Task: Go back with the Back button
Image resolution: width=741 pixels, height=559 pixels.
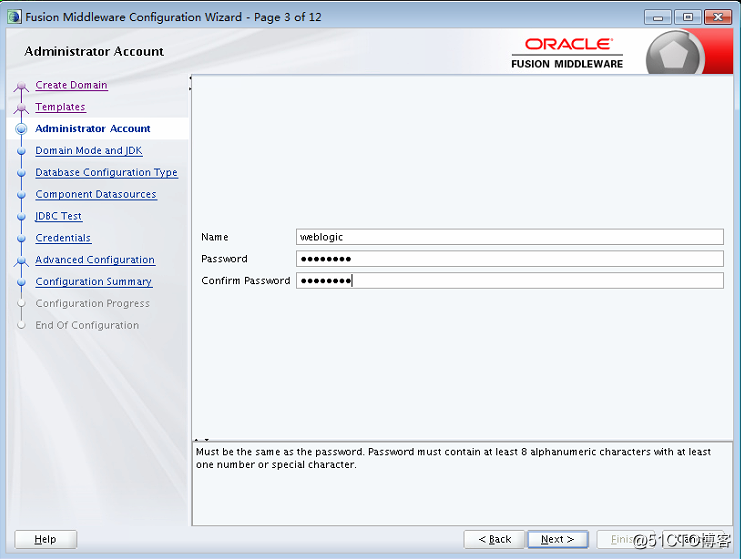Action: [x=494, y=539]
